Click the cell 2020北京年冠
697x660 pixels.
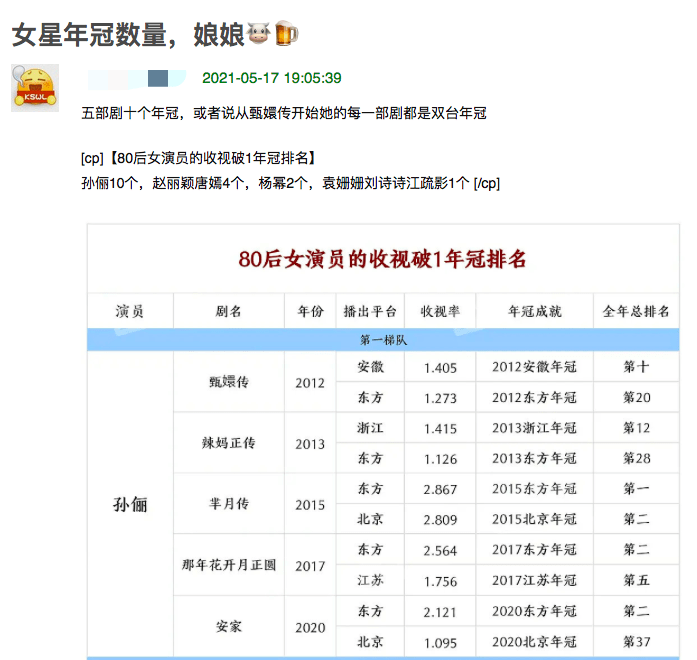point(534,641)
